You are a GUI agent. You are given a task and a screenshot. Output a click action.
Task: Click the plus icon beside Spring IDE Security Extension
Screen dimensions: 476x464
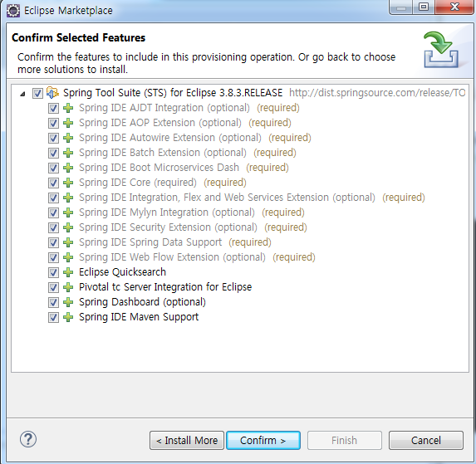point(68,227)
